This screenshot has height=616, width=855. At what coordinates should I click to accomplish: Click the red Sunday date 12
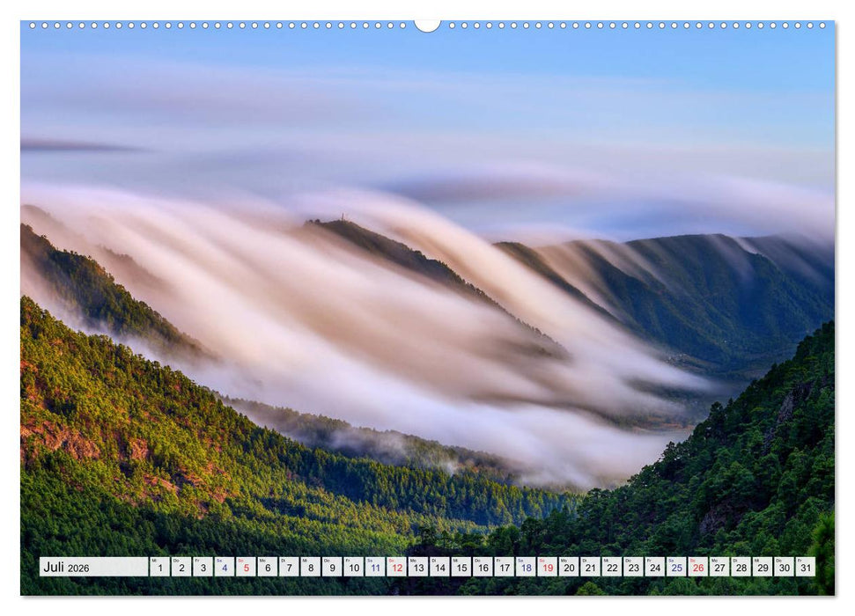(398, 567)
